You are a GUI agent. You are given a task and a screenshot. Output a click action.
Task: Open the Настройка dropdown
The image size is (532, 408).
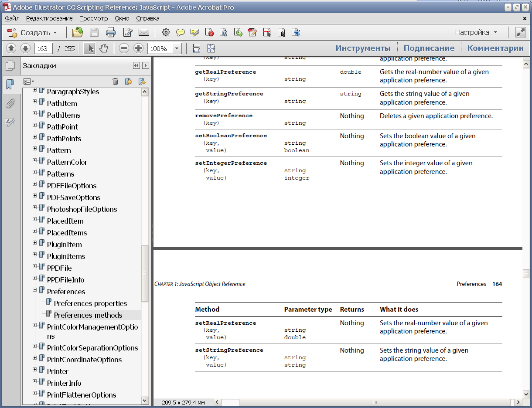[476, 33]
